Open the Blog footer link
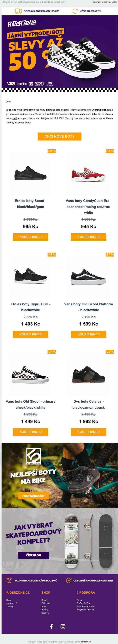The width and height of the screenshot is (118, 644). pyautogui.click(x=9, y=600)
